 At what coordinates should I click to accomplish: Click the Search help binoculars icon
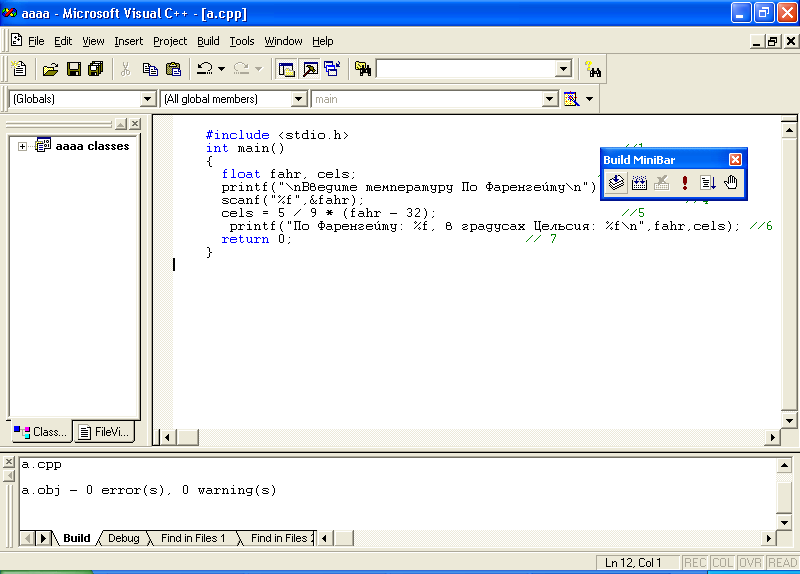[x=593, y=69]
